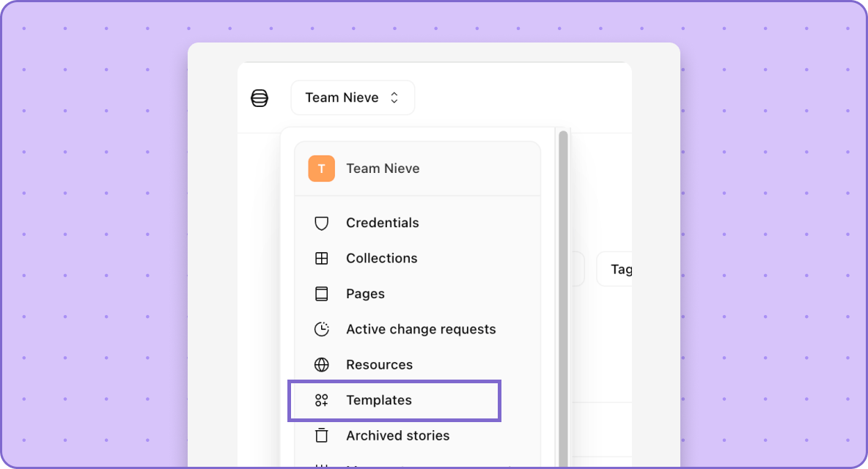Click the Archived stories trash icon
The height and width of the screenshot is (469, 868).
pyautogui.click(x=321, y=435)
